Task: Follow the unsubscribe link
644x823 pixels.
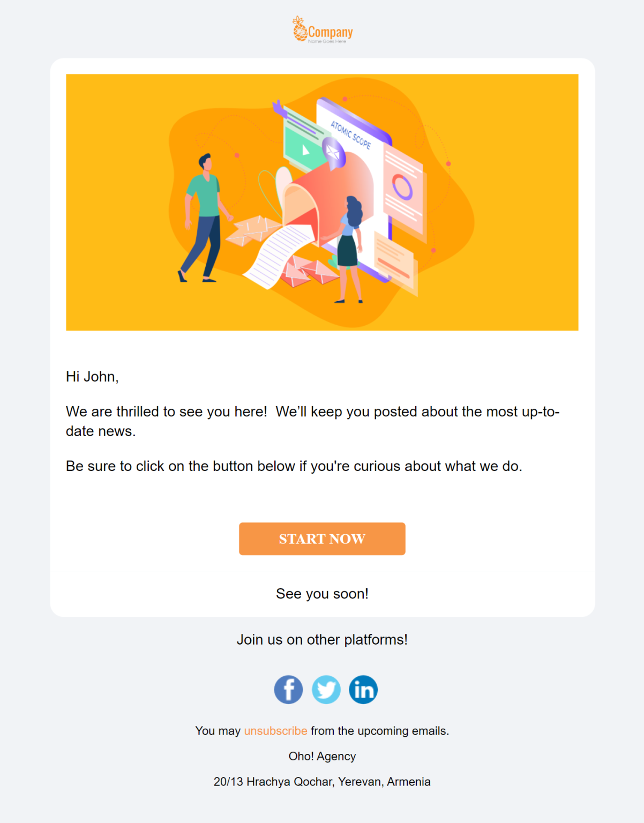Action: [x=275, y=731]
